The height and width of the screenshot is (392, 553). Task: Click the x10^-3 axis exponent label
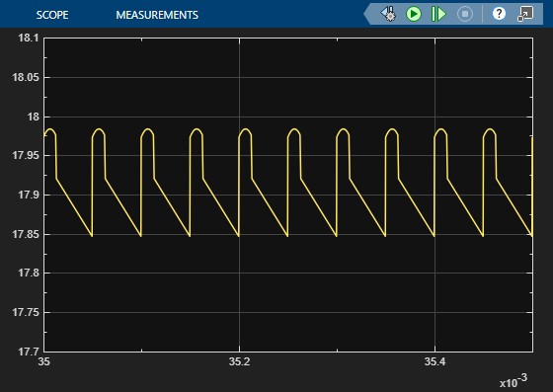tap(513, 381)
